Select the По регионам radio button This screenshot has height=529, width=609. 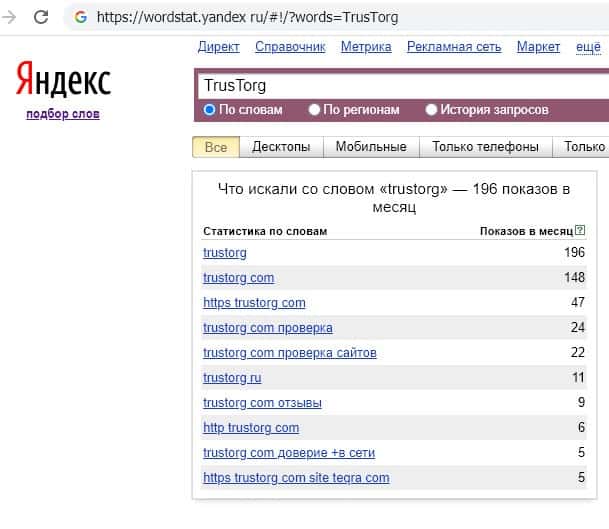(315, 110)
